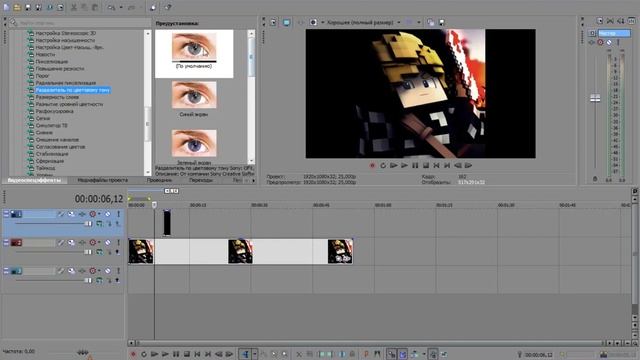Click the search field in the effects panel
This screenshot has width=640, height=360.
point(84,23)
